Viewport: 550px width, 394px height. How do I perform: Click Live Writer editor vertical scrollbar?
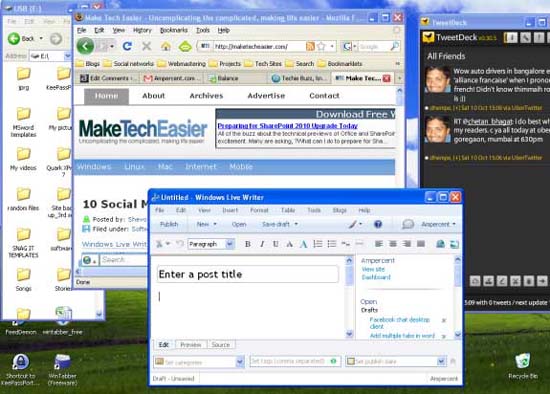[x=349, y=297]
